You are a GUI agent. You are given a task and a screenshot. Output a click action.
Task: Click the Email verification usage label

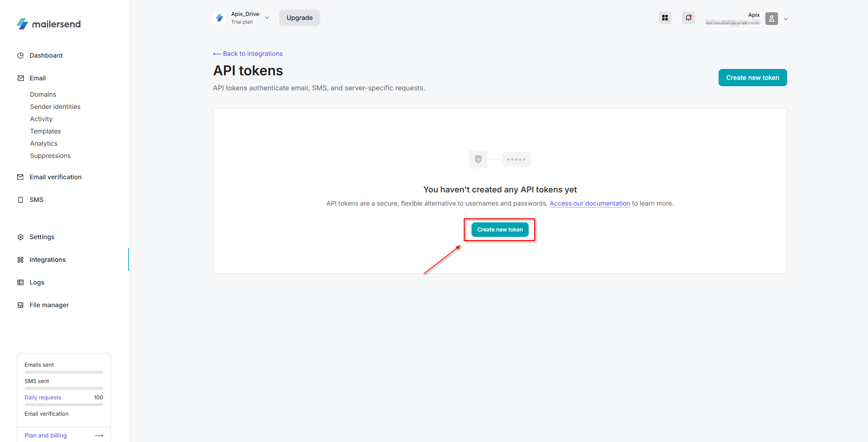coord(46,414)
